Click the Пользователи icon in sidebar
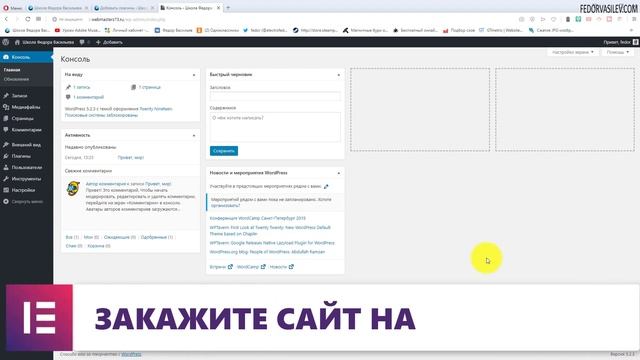Image resolution: width=640 pixels, height=360 pixels. (x=6, y=167)
